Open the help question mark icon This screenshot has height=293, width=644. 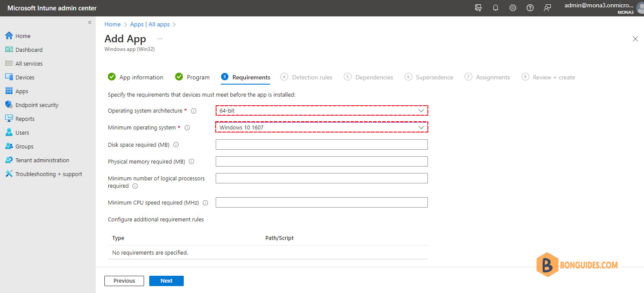click(x=530, y=8)
